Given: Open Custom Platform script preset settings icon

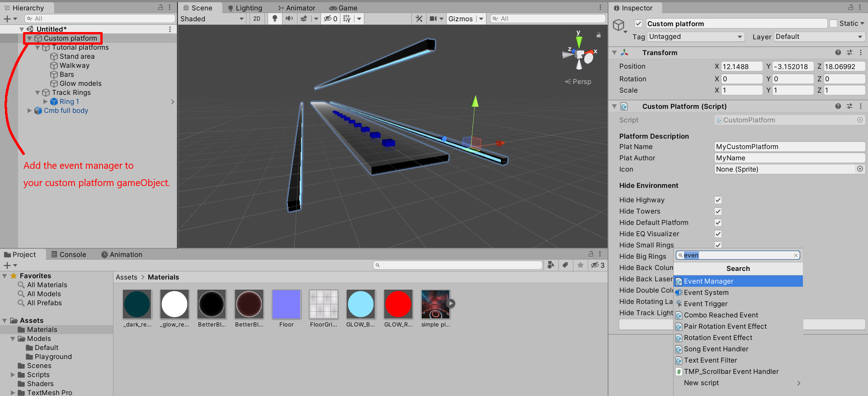Looking at the screenshot, I should coord(849,106).
